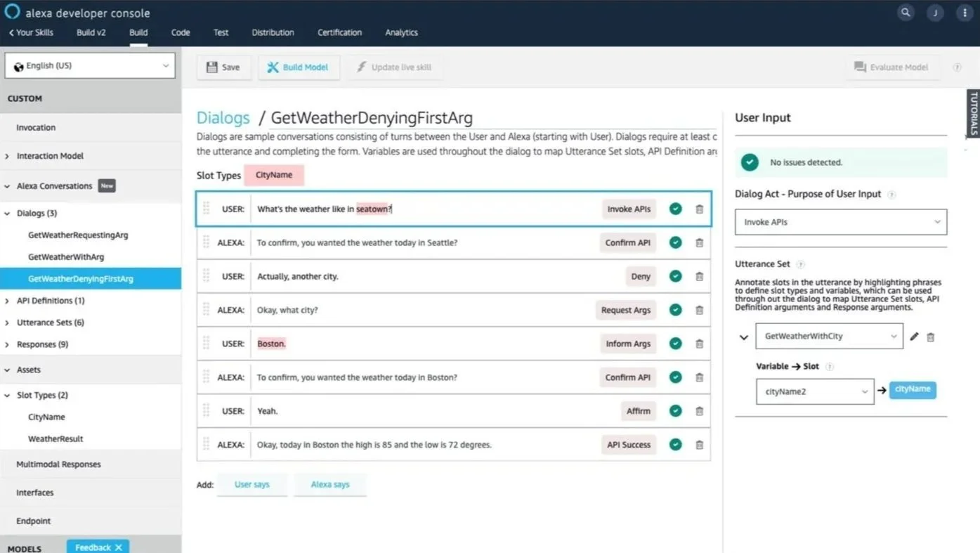Open the Dialog Act Invoke APIs dropdown
Image resolution: width=980 pixels, height=553 pixels.
pos(841,222)
